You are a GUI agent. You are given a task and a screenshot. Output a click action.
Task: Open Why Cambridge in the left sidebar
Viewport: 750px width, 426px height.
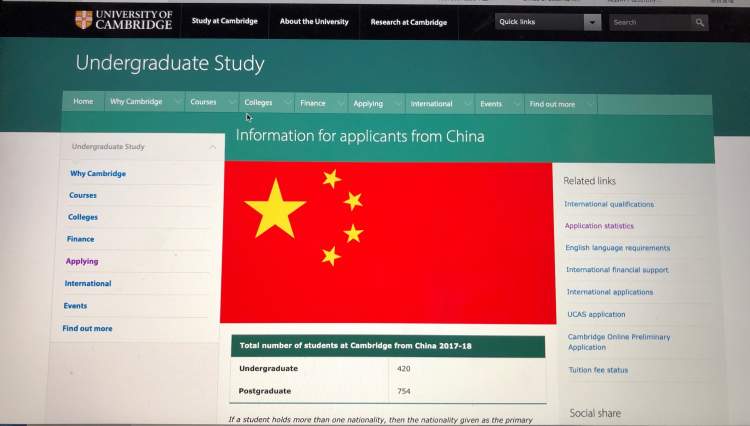(x=98, y=174)
